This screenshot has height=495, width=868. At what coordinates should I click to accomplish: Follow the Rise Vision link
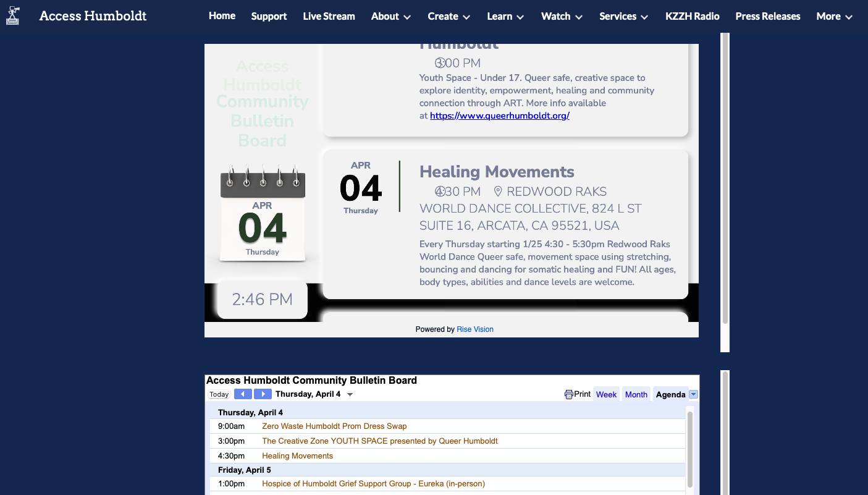[x=474, y=329]
